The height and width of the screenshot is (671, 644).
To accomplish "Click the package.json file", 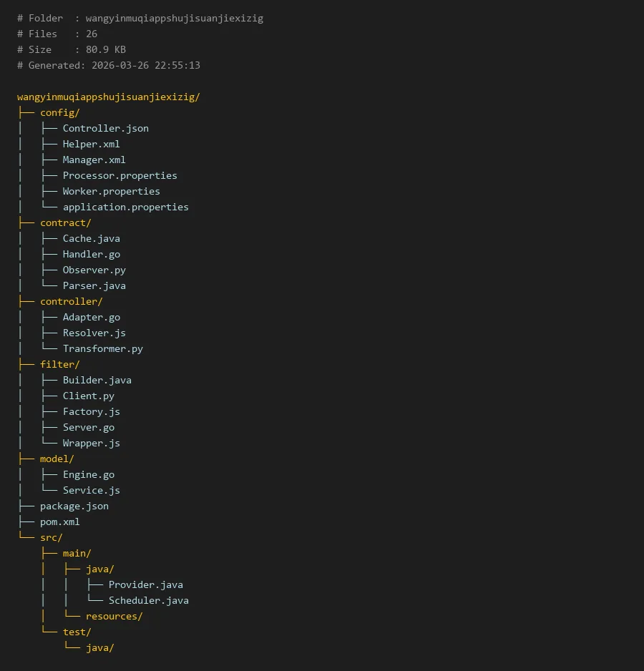I will tap(74, 506).
